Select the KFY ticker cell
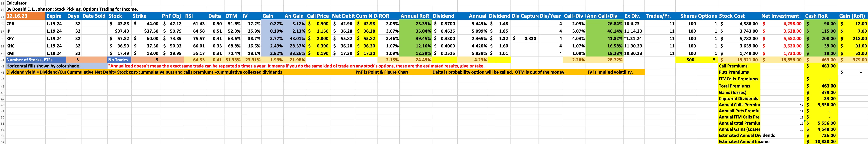868x144 pixels. [x=26, y=39]
